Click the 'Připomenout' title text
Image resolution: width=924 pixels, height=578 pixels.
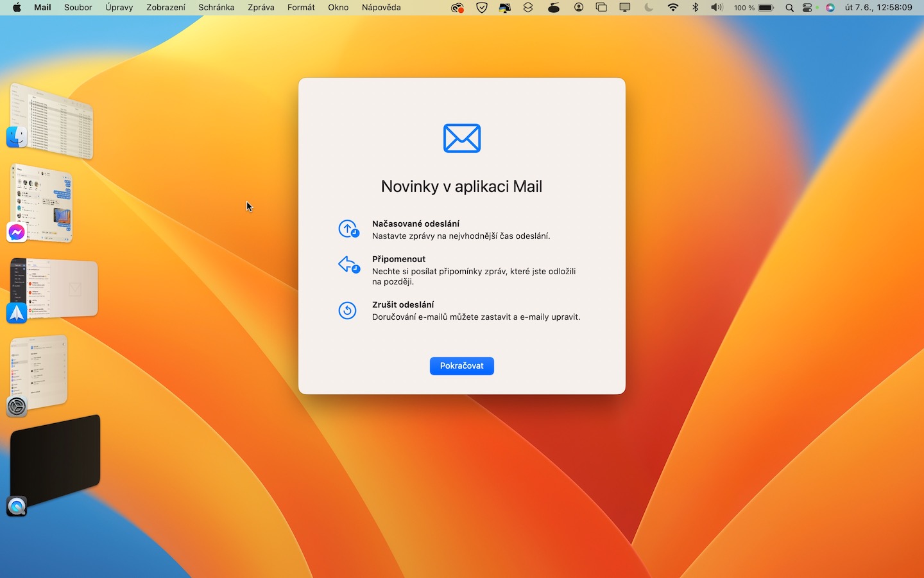click(x=398, y=259)
